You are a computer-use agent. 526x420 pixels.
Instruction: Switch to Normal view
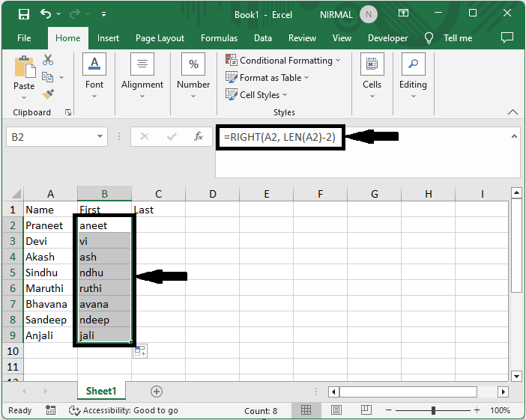click(x=306, y=410)
